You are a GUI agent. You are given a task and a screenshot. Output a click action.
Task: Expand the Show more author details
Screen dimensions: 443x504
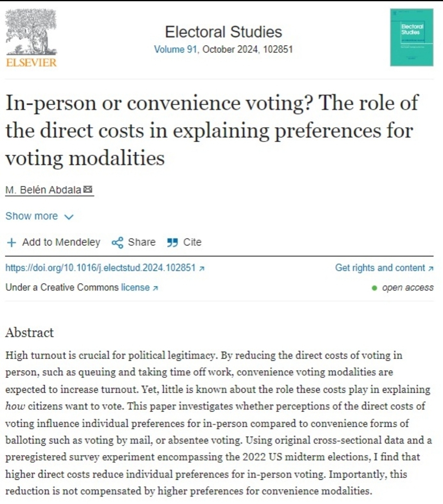click(x=32, y=216)
